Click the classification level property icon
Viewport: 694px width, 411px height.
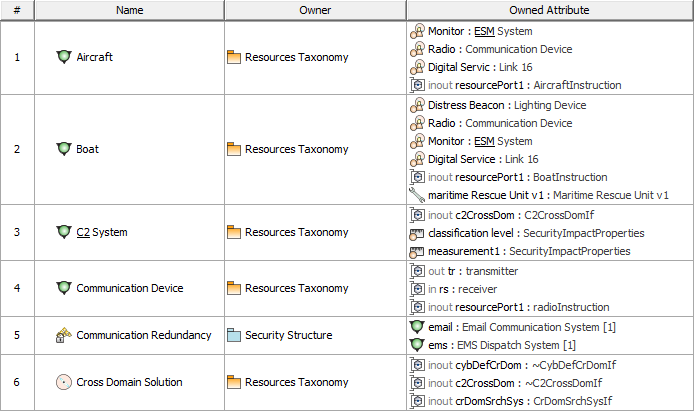(x=418, y=233)
